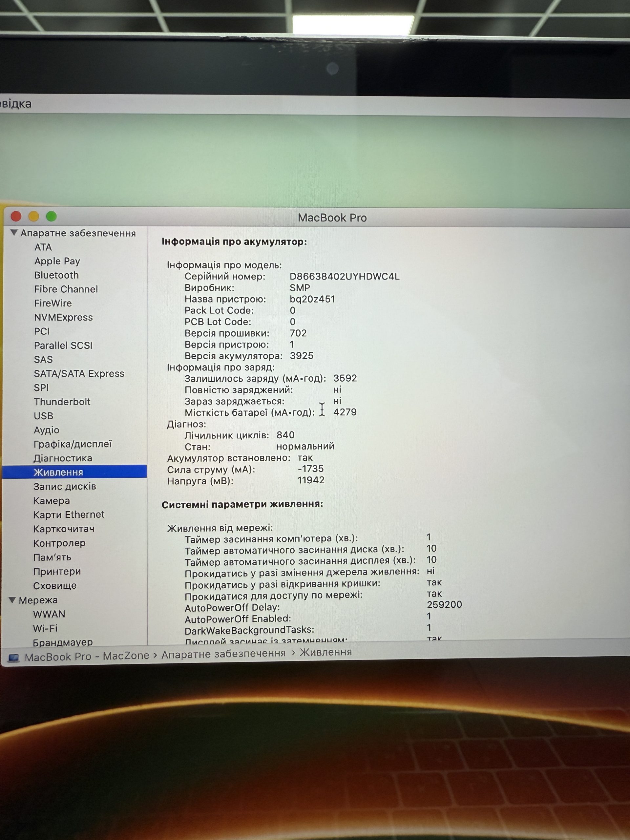Collapse the Мережа section triangle
Image resolution: width=630 pixels, height=840 pixels.
(x=12, y=600)
